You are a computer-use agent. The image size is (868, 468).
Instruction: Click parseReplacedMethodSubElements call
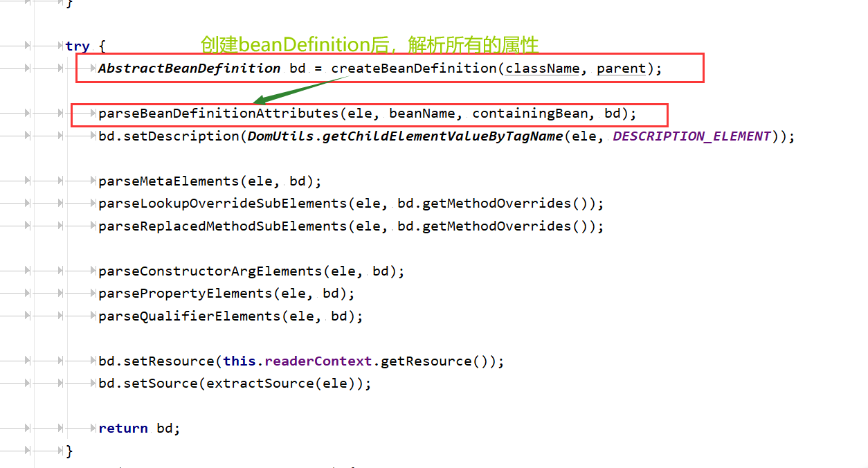(222, 226)
